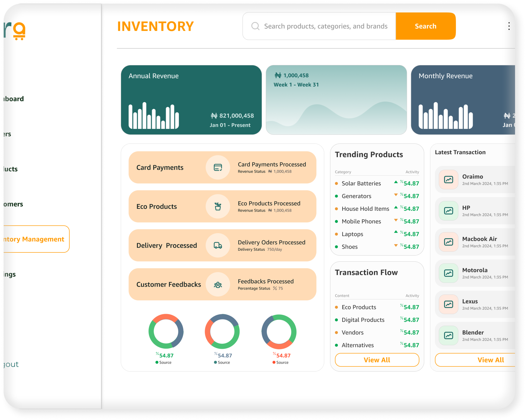Click the Customer Feedbacks people icon
The width and height of the screenshot is (526, 420).
click(218, 284)
